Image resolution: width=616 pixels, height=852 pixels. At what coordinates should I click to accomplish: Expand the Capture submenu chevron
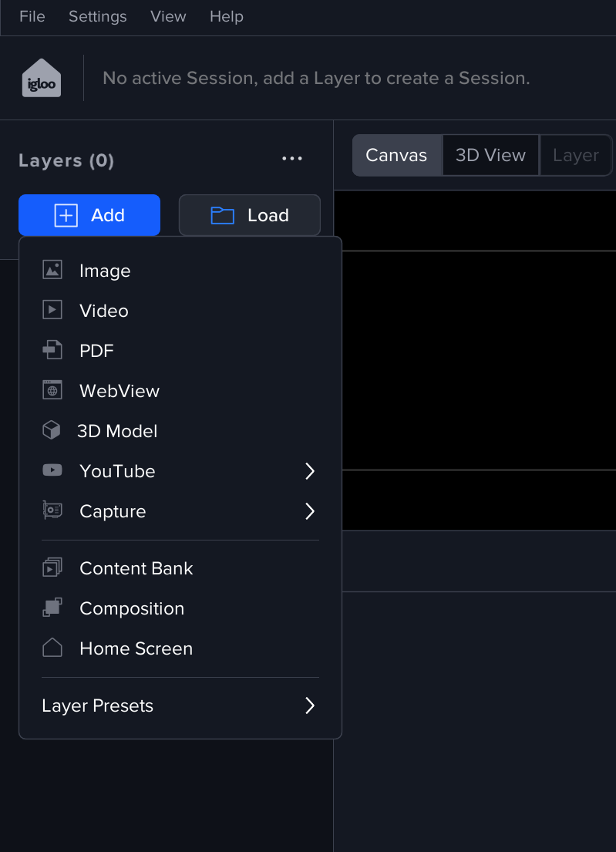tap(310, 511)
